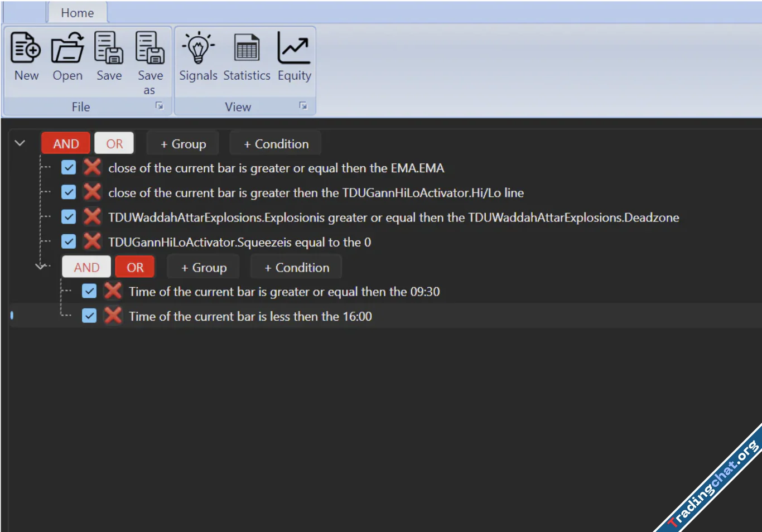Open the File group dialog launcher
This screenshot has height=532, width=762.
[160, 106]
